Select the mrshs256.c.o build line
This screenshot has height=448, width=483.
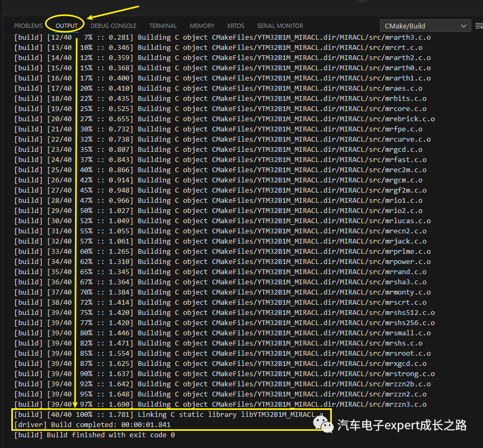(225, 323)
